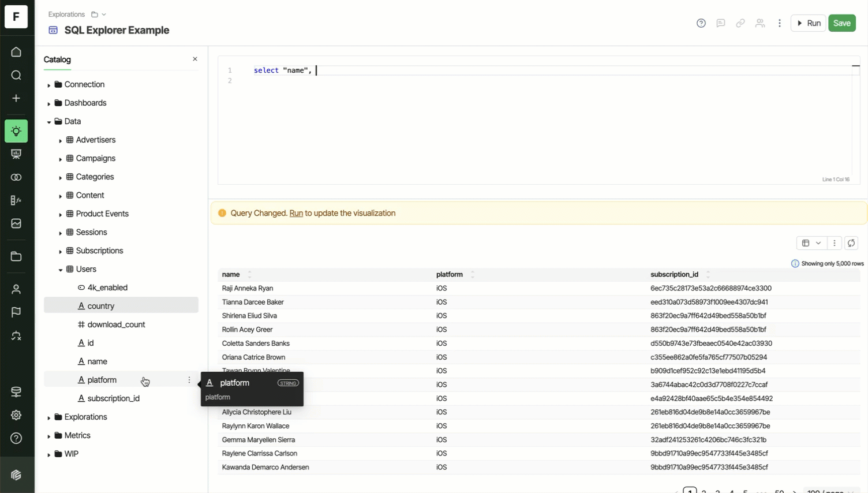
Task: Collapse the Data folder
Action: 49,122
